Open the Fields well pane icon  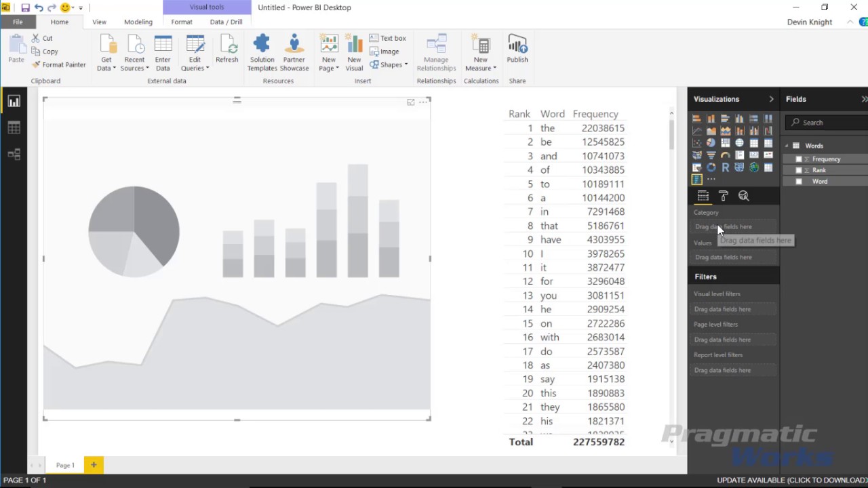click(703, 196)
